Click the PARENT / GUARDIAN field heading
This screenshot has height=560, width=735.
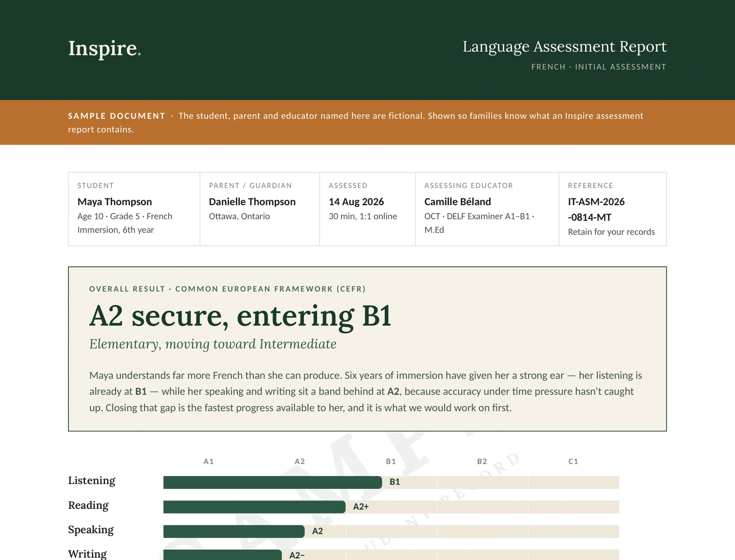pyautogui.click(x=250, y=185)
